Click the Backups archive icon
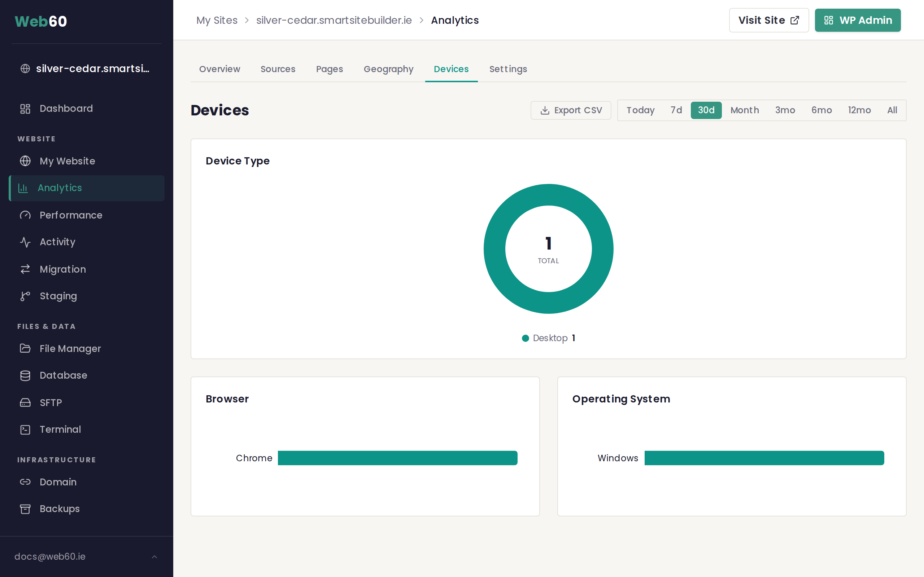 pyautogui.click(x=25, y=509)
